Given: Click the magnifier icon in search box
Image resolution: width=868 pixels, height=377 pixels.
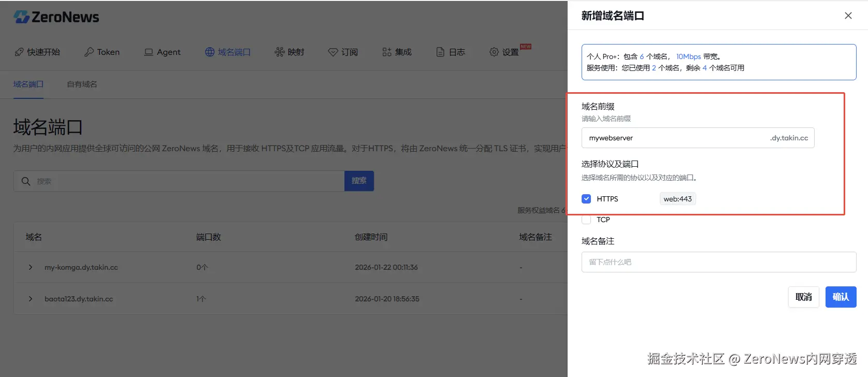Looking at the screenshot, I should (26, 181).
